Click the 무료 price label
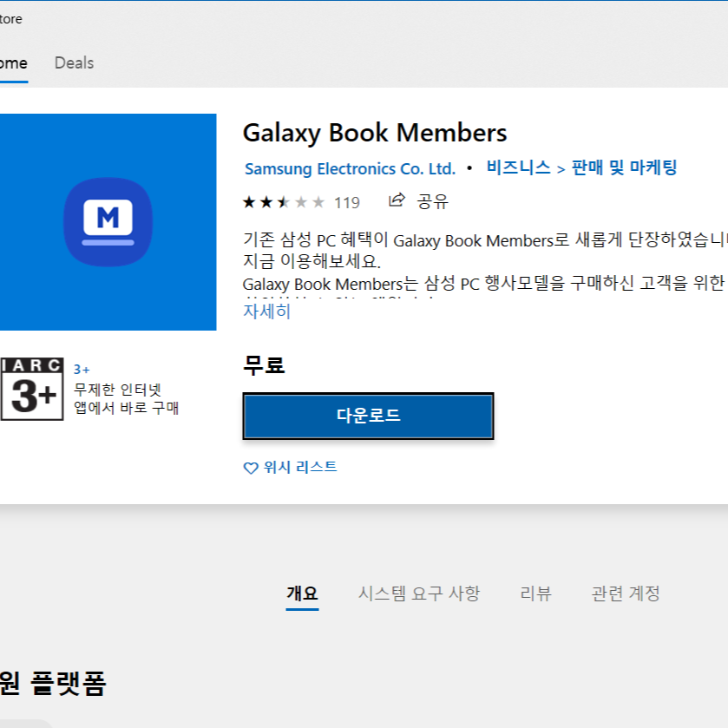 pos(264,365)
